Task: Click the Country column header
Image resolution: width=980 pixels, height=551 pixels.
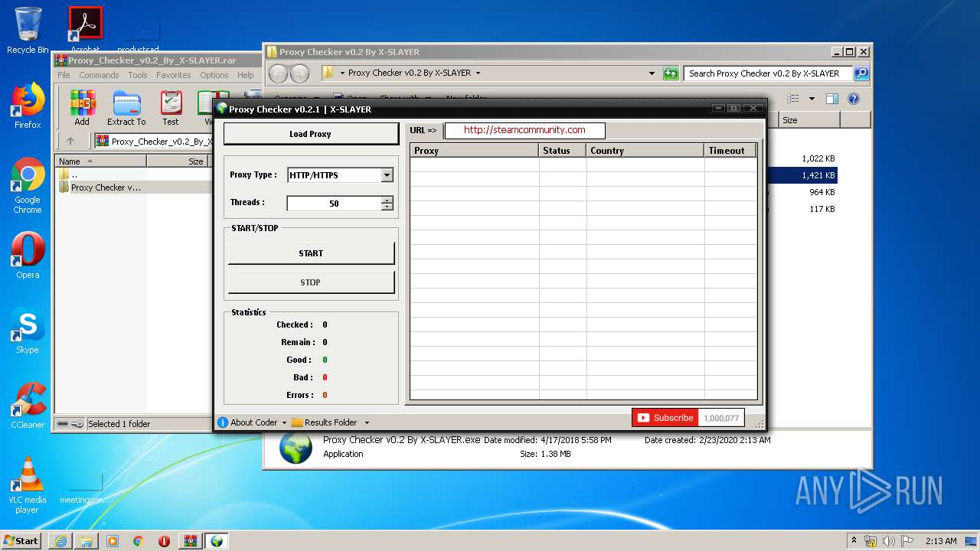Action: (645, 151)
